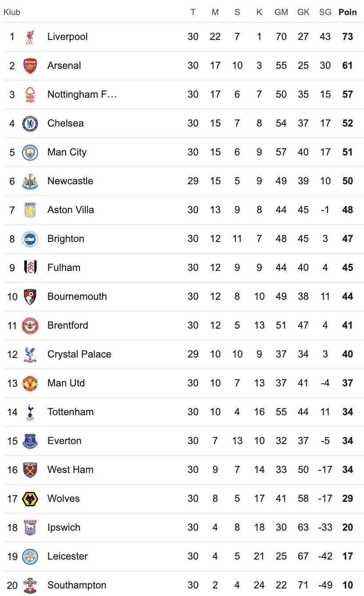This screenshot has height=596, width=364.
Task: Click the Chelsea club badge
Action: [x=30, y=123]
